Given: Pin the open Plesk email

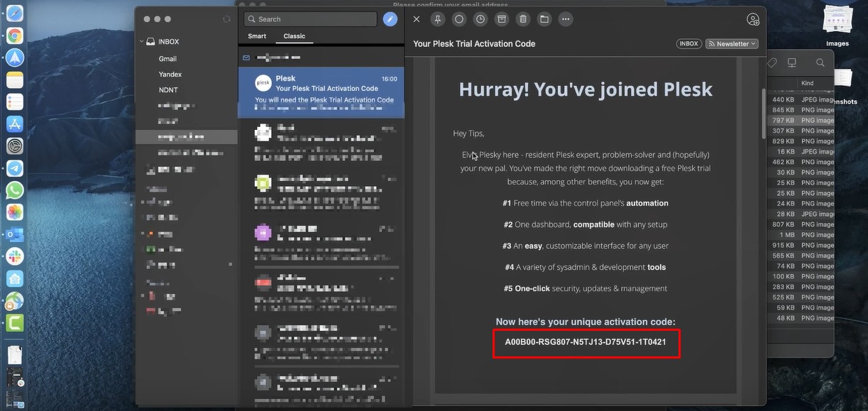Looking at the screenshot, I should coord(438,19).
